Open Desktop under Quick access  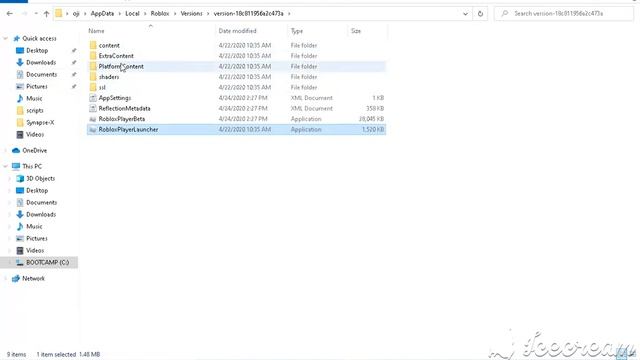(x=37, y=51)
